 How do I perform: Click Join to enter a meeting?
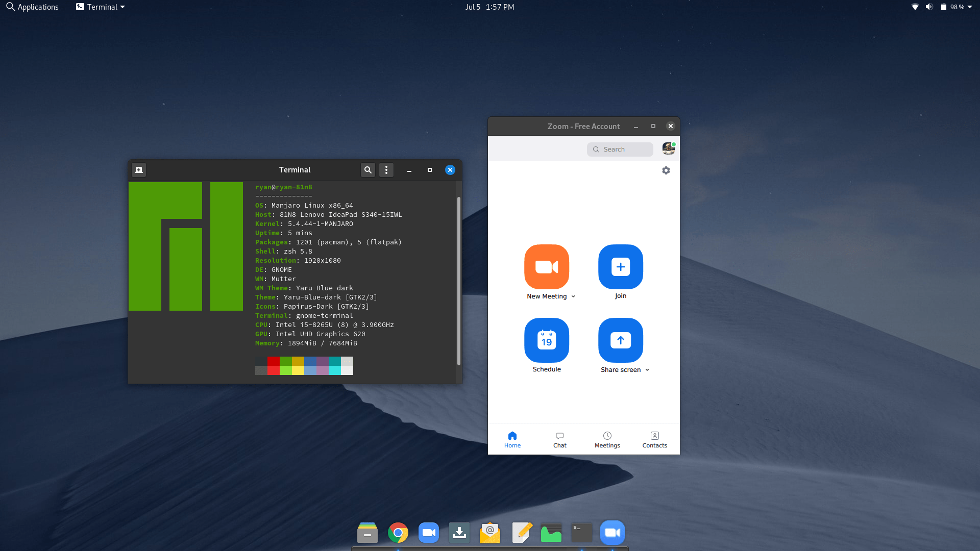(x=620, y=267)
